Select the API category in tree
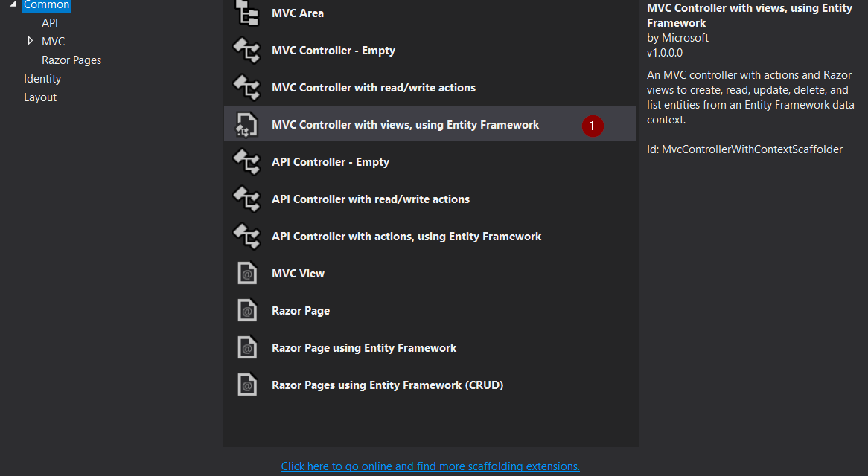 click(50, 23)
